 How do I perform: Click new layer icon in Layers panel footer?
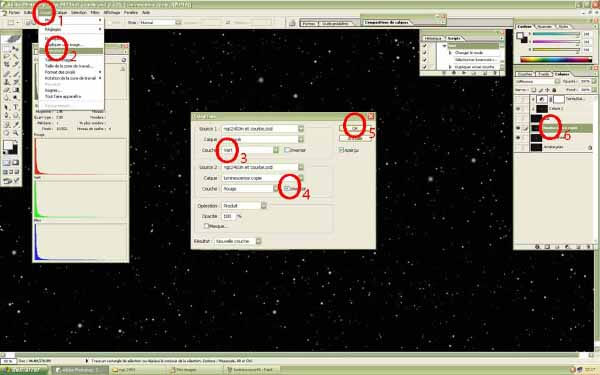(579, 247)
